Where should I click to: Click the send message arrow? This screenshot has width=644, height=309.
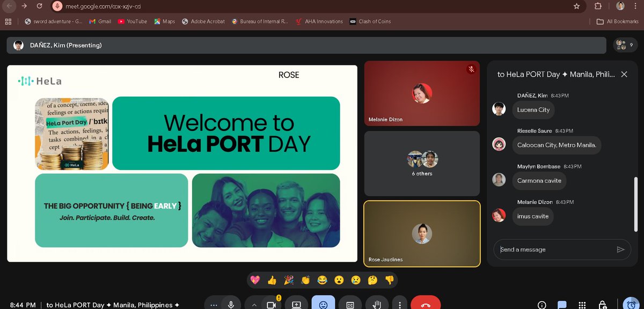[620, 249]
